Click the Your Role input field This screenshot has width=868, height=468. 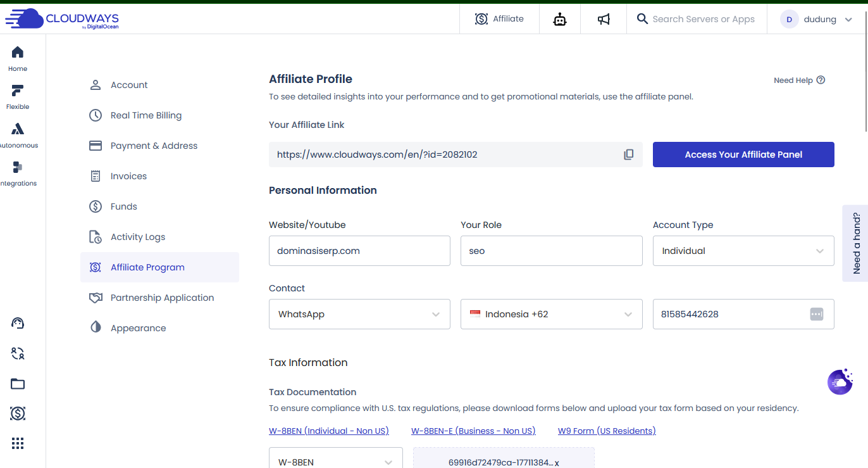[552, 251]
